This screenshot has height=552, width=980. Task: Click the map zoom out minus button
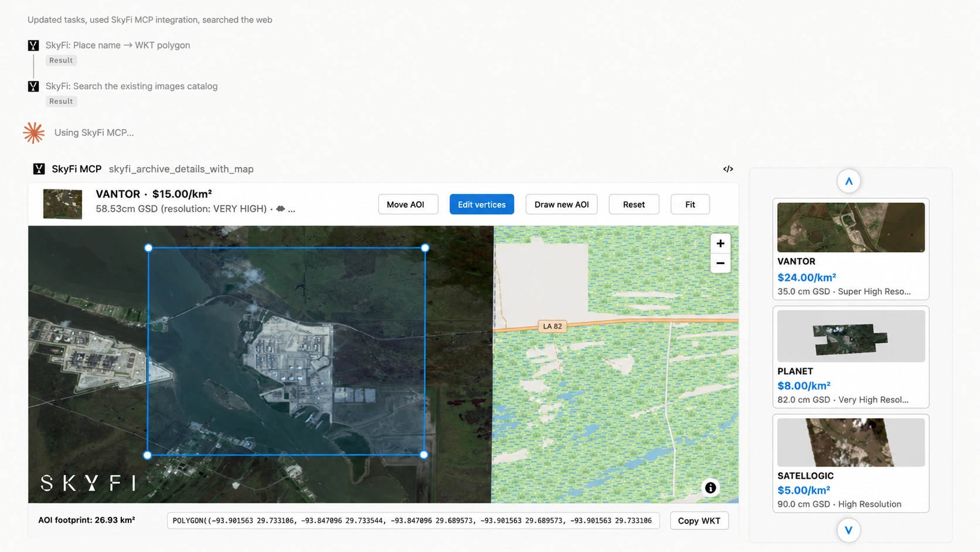[x=720, y=263]
